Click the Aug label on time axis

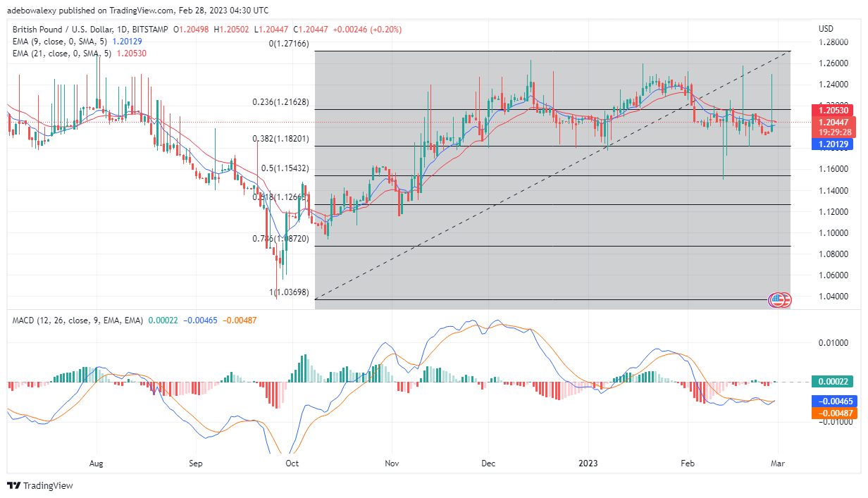[x=97, y=463]
